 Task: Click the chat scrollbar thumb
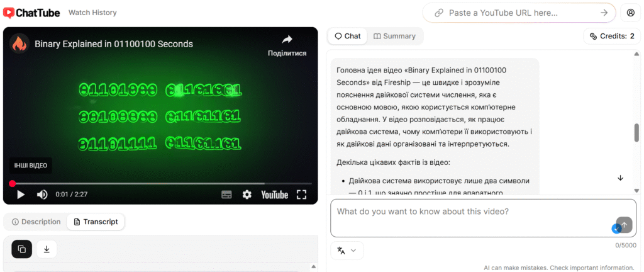[x=636, y=133]
